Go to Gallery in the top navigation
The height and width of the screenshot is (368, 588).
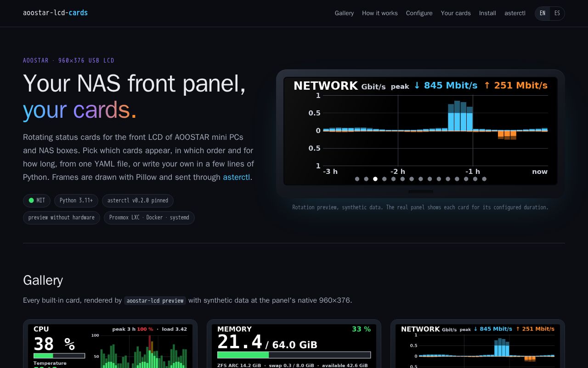[344, 13]
